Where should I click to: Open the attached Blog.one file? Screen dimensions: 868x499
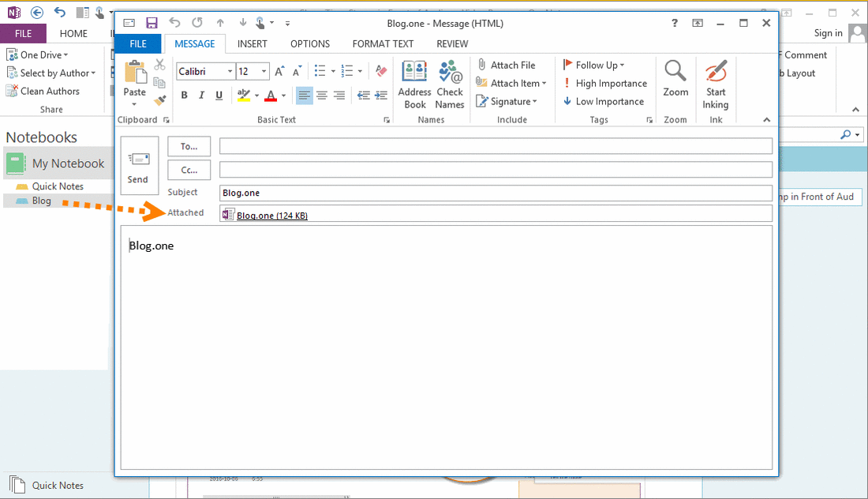pos(271,216)
